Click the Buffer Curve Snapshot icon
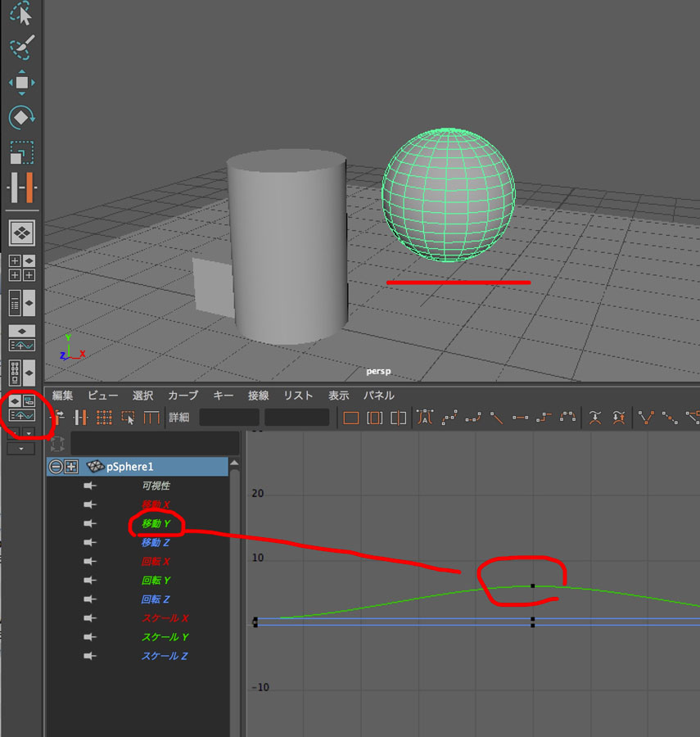This screenshot has width=700, height=737. pos(595,418)
